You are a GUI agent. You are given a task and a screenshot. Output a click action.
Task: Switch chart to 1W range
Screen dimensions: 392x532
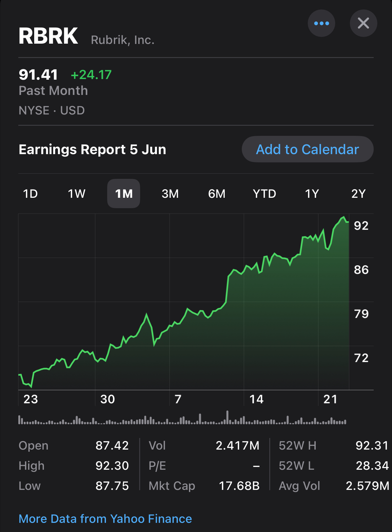point(76,194)
